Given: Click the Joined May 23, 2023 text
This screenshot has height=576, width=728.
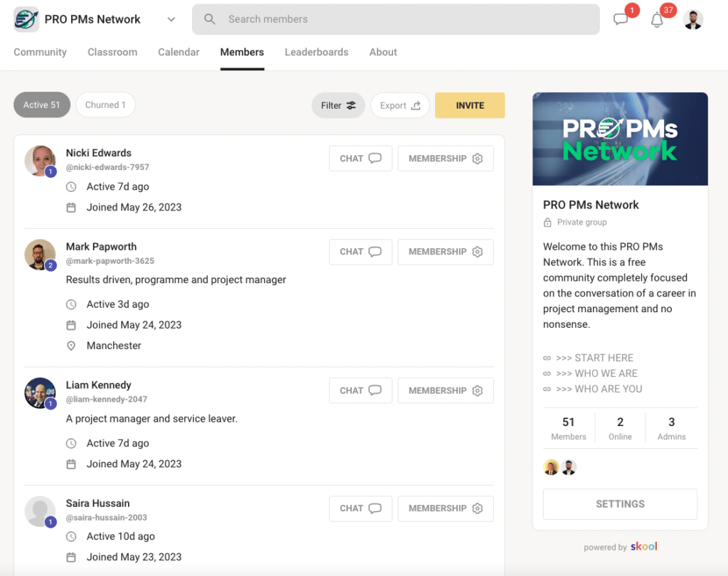Looking at the screenshot, I should [134, 557].
